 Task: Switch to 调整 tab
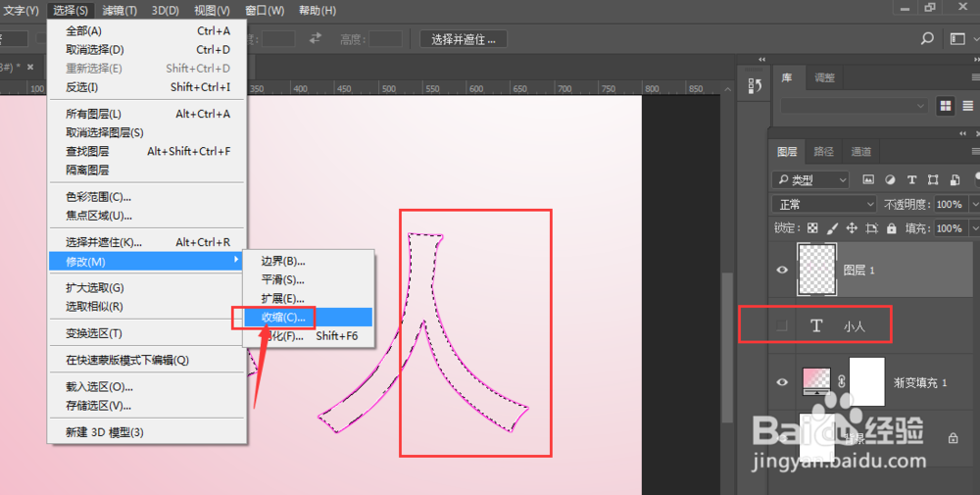pyautogui.click(x=824, y=77)
